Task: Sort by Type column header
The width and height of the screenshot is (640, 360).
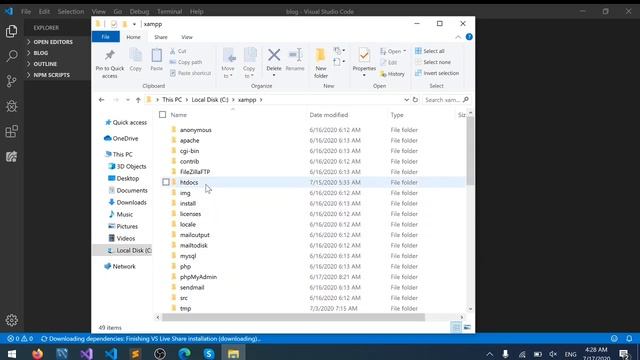Action: [x=397, y=115]
